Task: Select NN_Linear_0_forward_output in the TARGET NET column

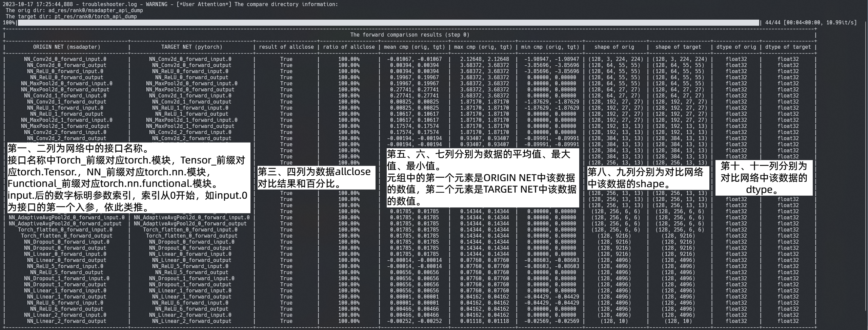Action: (x=192, y=260)
